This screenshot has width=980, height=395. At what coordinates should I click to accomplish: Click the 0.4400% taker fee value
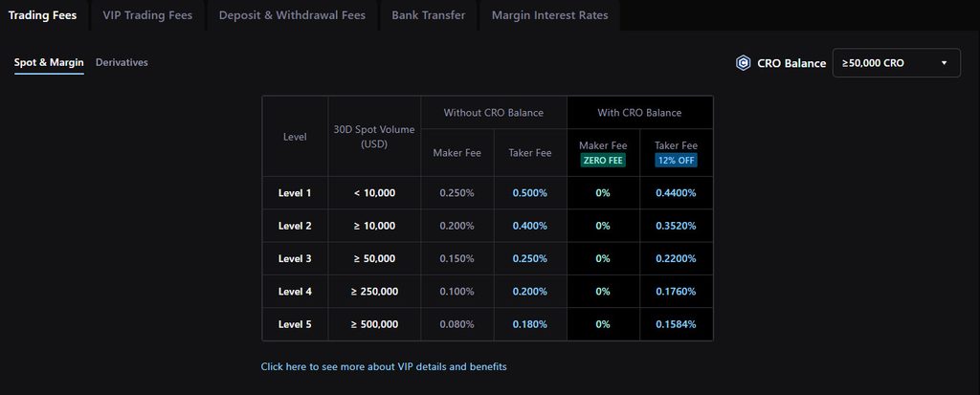[x=676, y=193]
